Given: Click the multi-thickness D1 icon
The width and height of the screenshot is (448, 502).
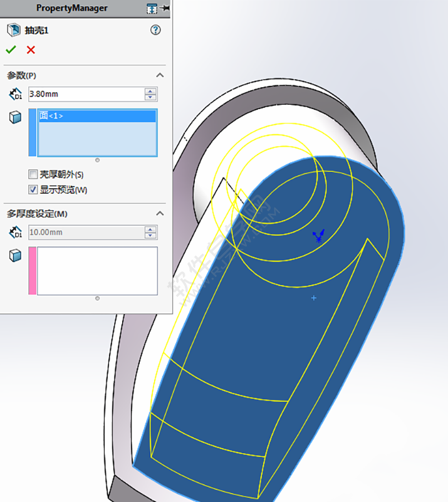Looking at the screenshot, I should (16, 233).
